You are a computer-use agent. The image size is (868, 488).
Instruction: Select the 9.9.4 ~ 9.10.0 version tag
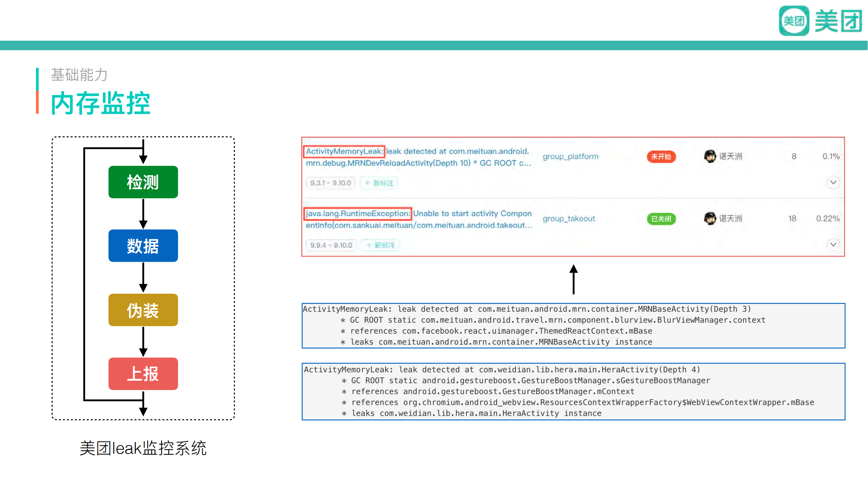click(x=331, y=245)
